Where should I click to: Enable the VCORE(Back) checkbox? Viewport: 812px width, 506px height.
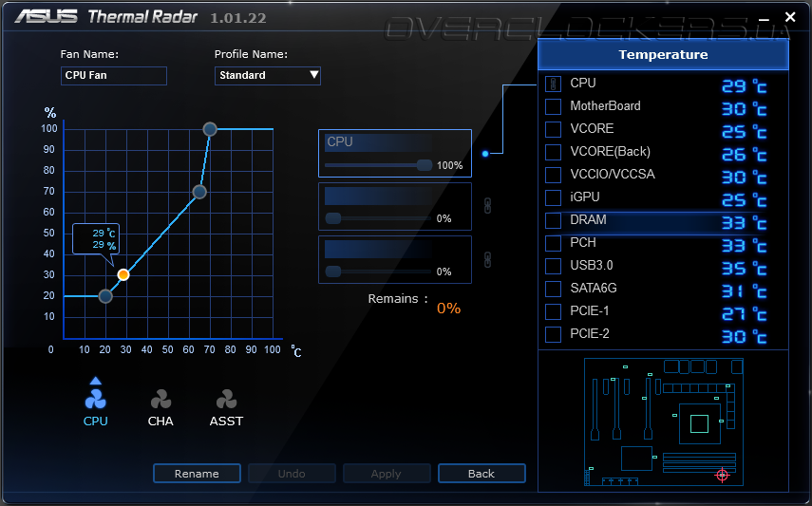pyautogui.click(x=553, y=152)
